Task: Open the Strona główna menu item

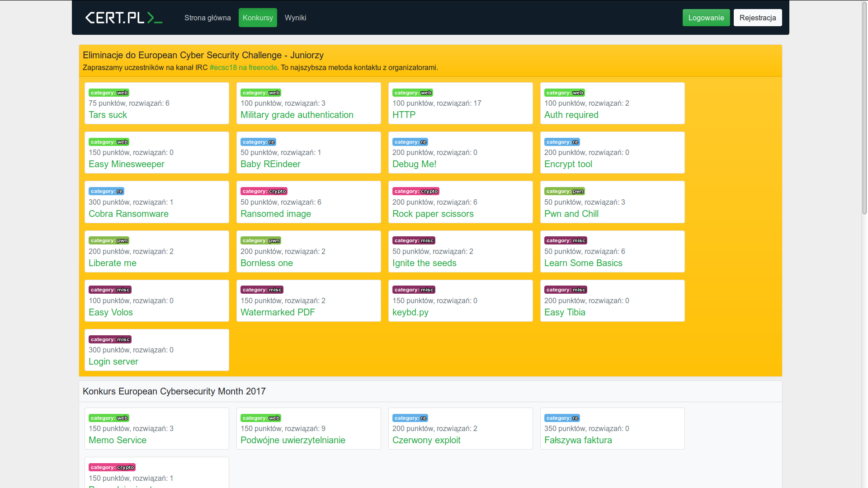Action: [208, 18]
